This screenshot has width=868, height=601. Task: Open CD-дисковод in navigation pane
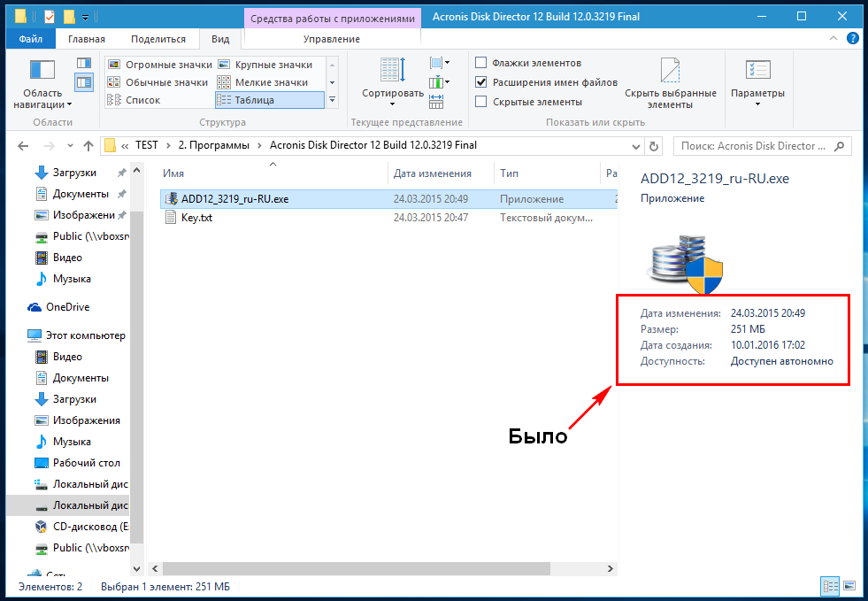click(x=81, y=527)
